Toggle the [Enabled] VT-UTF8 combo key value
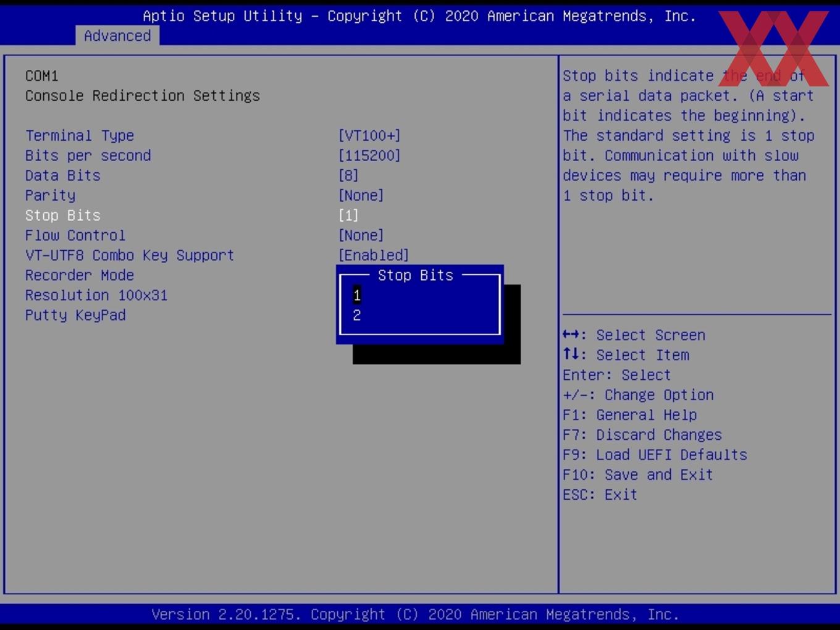 tap(374, 255)
